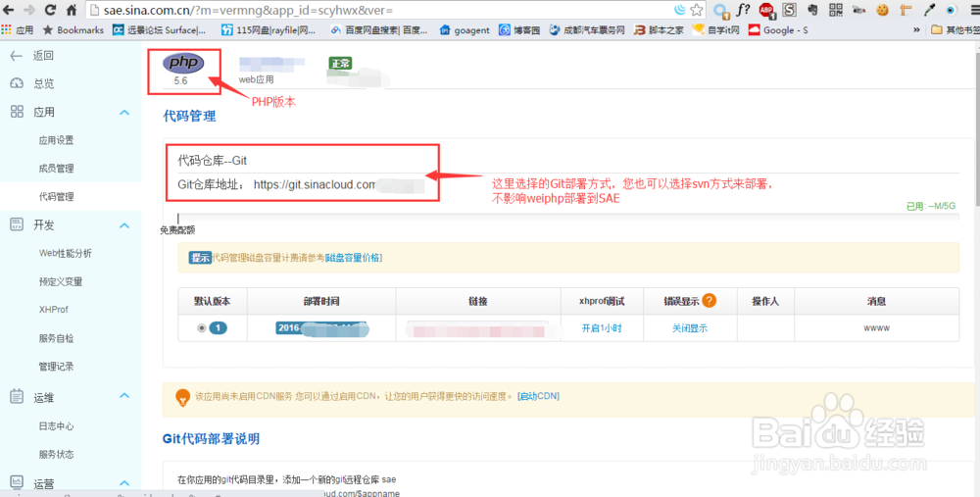Open 预定义变量 in sidebar

click(61, 281)
